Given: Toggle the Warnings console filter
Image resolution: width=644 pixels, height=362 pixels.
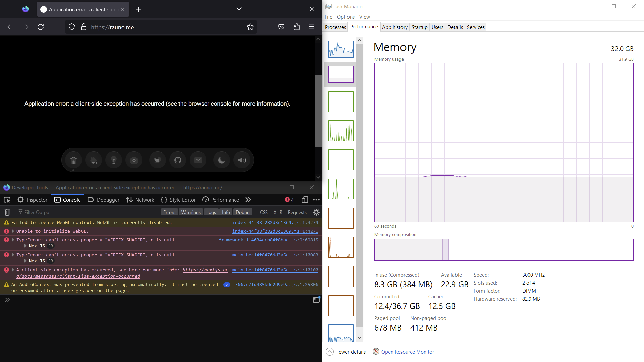Looking at the screenshot, I should click(191, 212).
